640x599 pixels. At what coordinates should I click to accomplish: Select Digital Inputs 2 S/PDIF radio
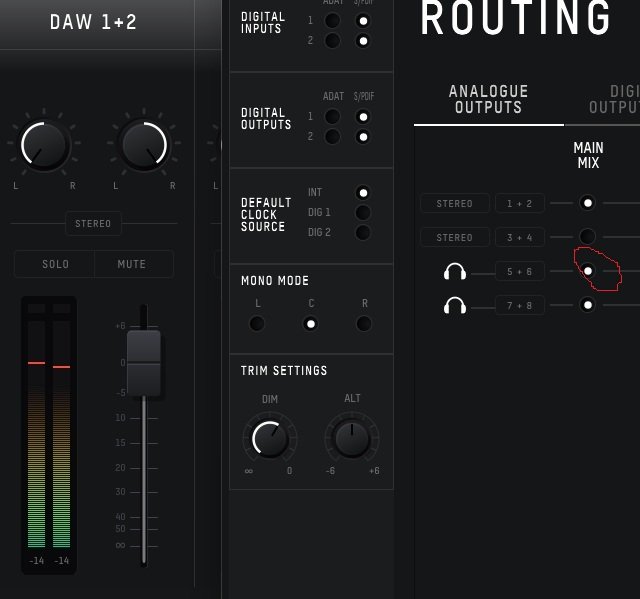363,41
